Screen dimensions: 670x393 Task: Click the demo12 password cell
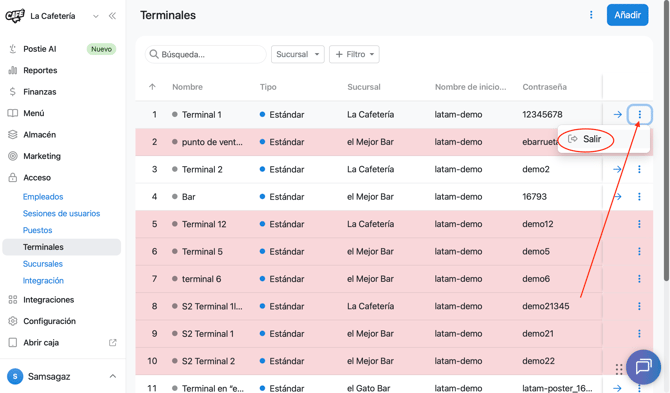pos(538,224)
